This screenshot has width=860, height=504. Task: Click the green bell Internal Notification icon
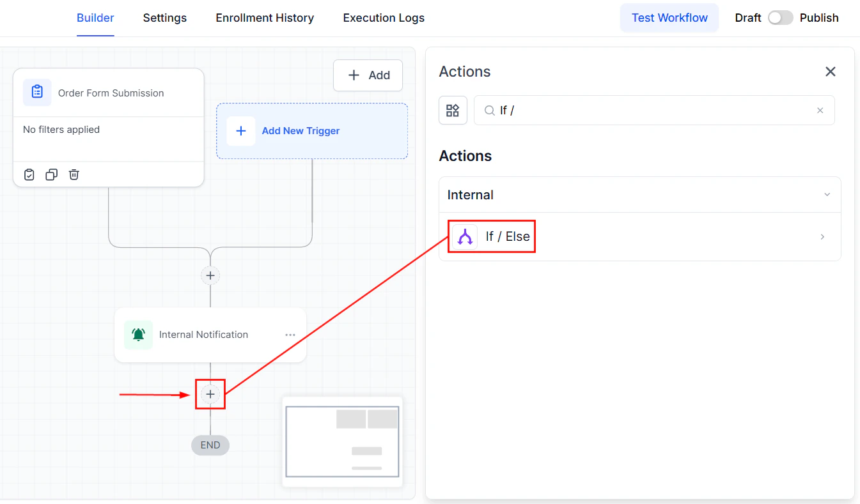[x=138, y=335]
